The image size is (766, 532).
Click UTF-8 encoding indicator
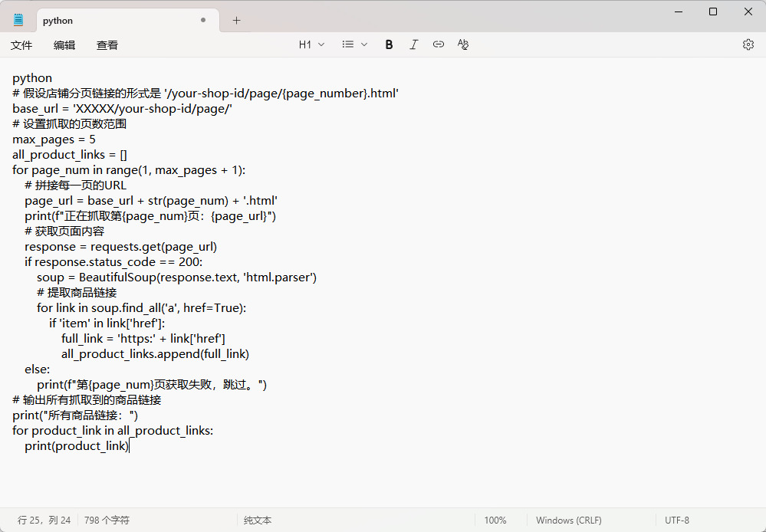tap(676, 520)
